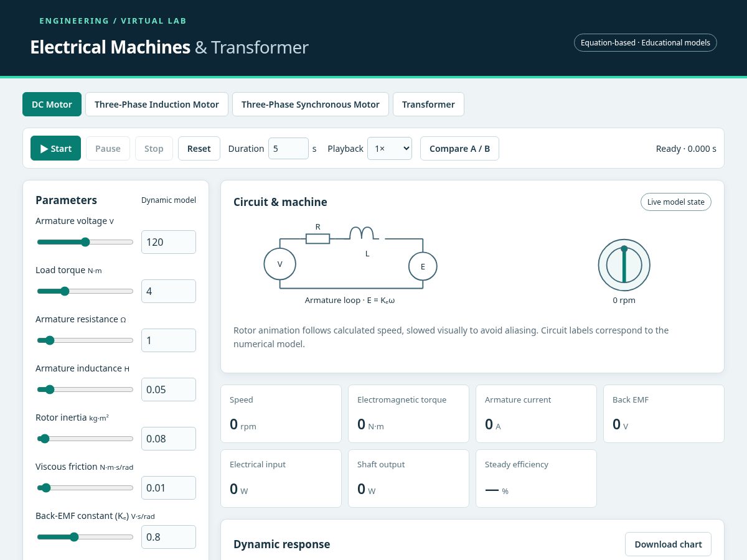Click the 'Circuit & machine' heading
Viewport: 747px width, 560px height.
(x=280, y=202)
